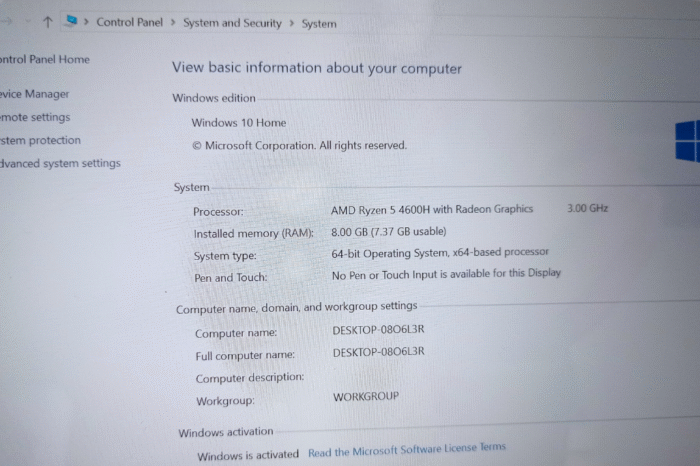Click the 'System type:' label
This screenshot has width=700, height=466.
tap(225, 256)
